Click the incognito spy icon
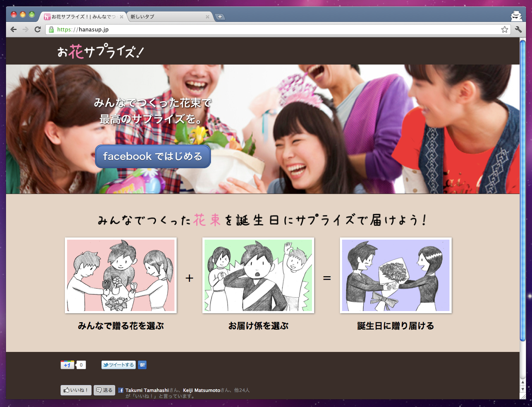Image resolution: width=532 pixels, height=407 pixels. click(x=517, y=16)
